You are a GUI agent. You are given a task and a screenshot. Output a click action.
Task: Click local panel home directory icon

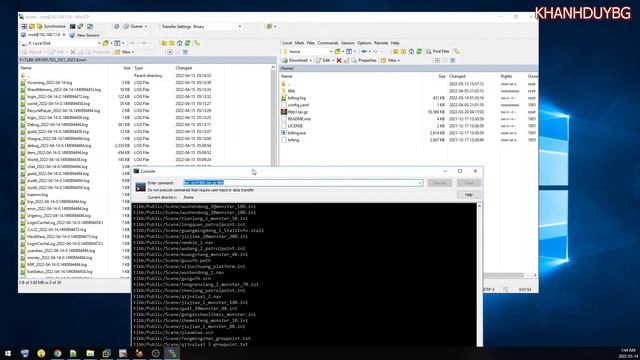tap(180, 43)
